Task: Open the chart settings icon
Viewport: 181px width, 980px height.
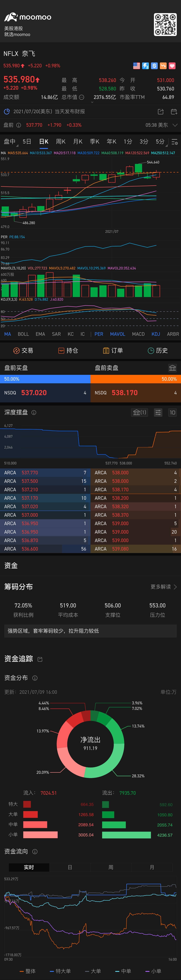Action: tap(175, 142)
